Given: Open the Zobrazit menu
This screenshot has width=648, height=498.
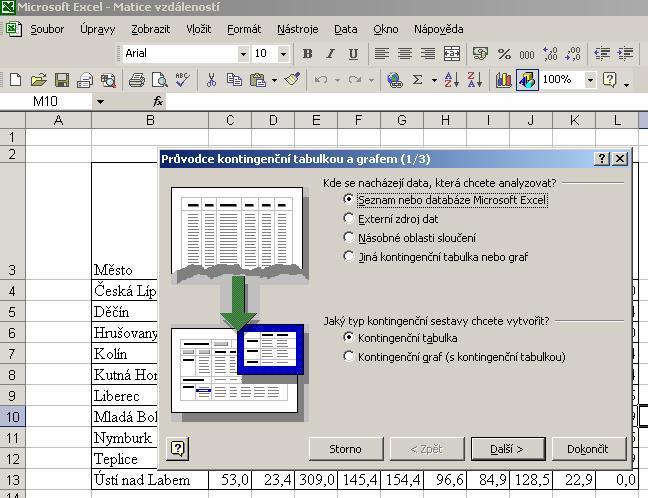Looking at the screenshot, I should tap(150, 29).
